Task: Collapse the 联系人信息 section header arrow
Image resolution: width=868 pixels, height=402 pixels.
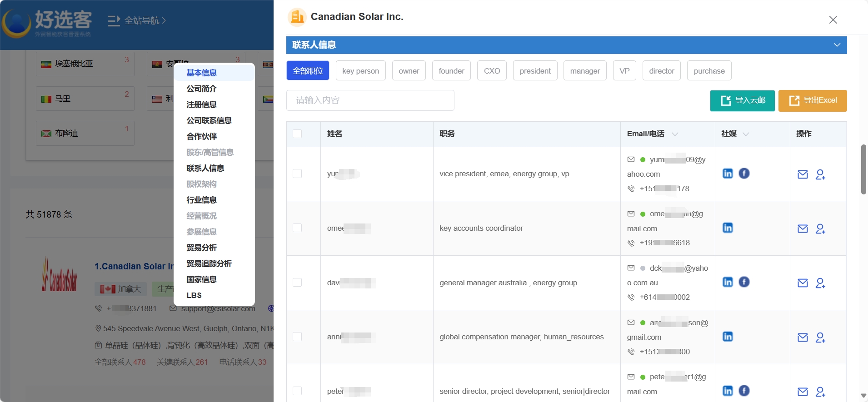Action: click(x=837, y=45)
